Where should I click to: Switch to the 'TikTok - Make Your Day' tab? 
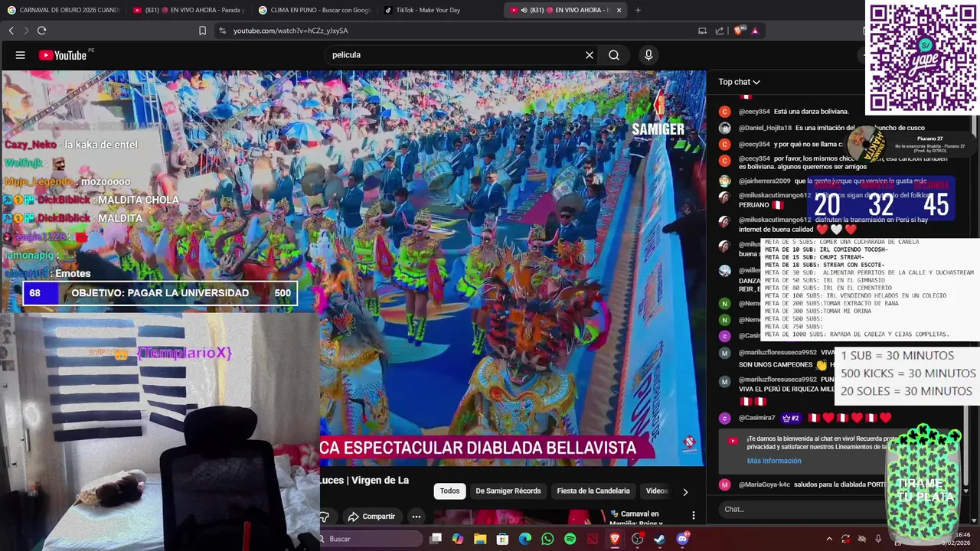tap(439, 10)
